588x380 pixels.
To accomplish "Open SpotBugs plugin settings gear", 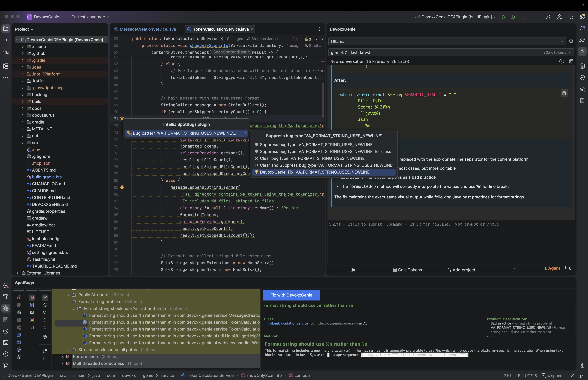I will 45,337.
